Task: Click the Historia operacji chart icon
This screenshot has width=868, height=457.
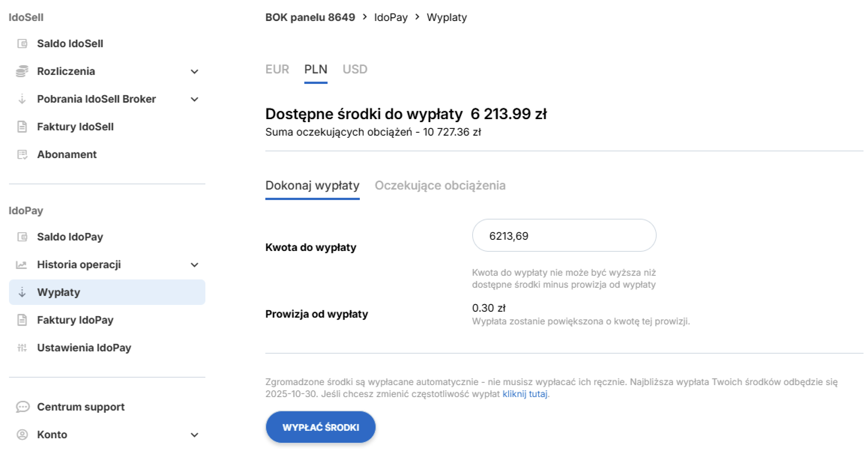Action: [x=21, y=265]
